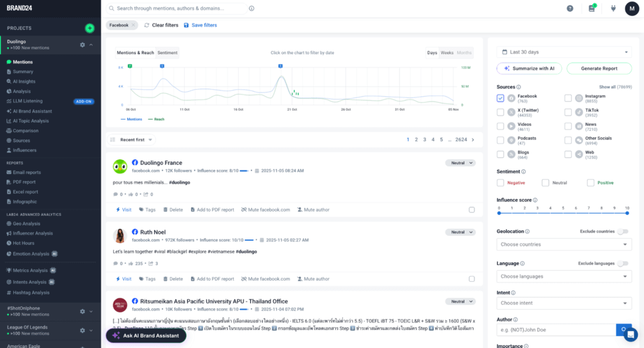Click Facebook icon beside Ruth Noel

(x=135, y=232)
